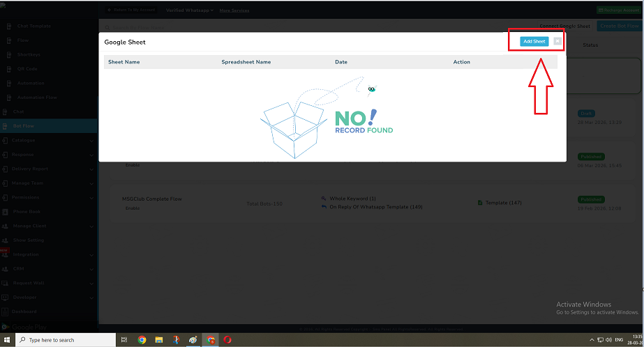Open Shortkeys in the sidebar

29,54
